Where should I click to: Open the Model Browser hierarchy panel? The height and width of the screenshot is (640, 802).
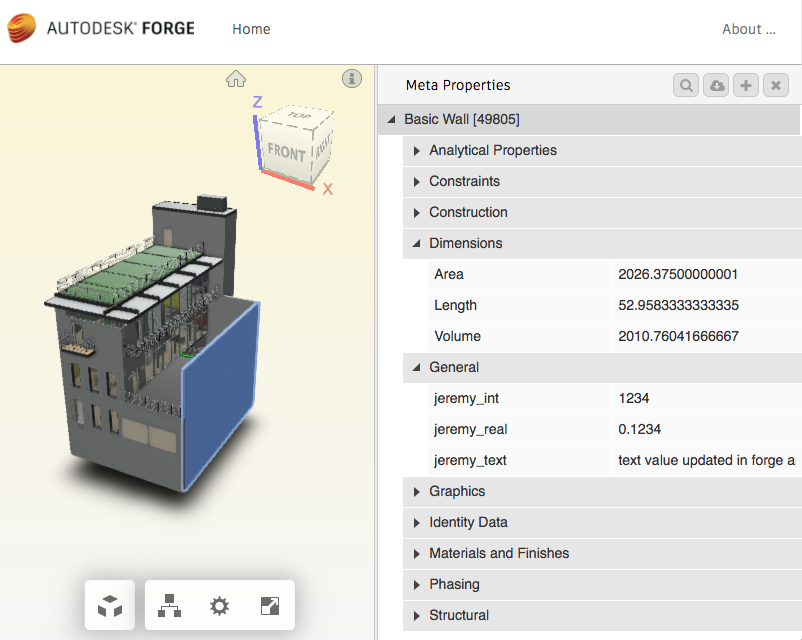click(169, 605)
